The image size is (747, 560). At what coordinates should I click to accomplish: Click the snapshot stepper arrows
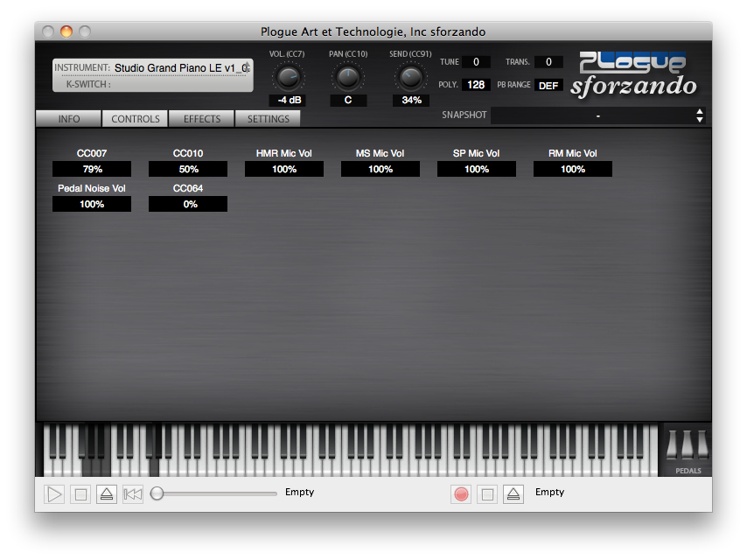(700, 115)
